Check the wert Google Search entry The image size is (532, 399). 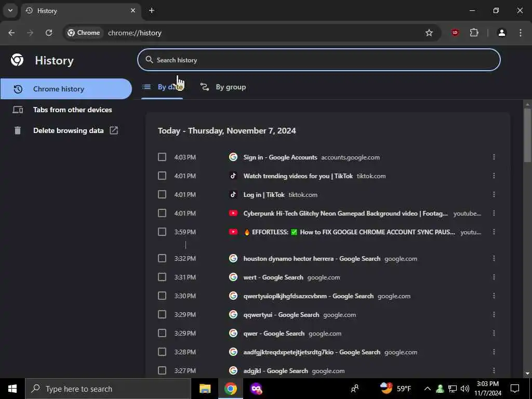pos(162,277)
